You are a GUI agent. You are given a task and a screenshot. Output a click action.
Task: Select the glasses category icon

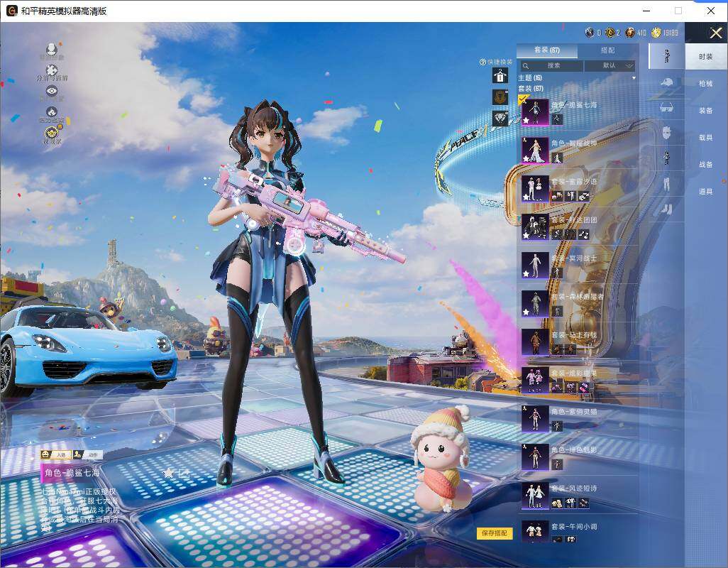(667, 108)
